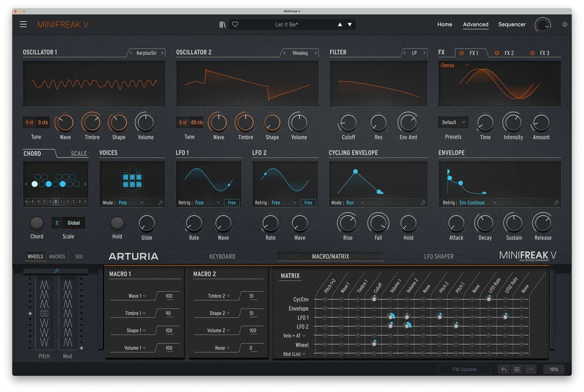The width and height of the screenshot is (584, 392).
Task: Open the Default presets dropdown
Action: [x=453, y=122]
